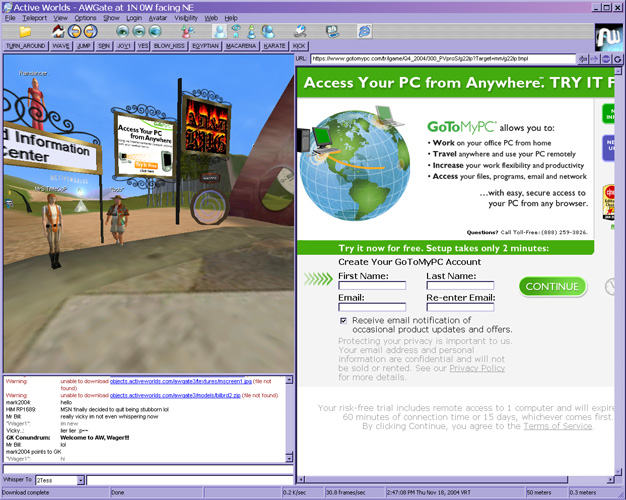626x500 pixels.
Task: Click the First Name input field
Action: click(372, 285)
